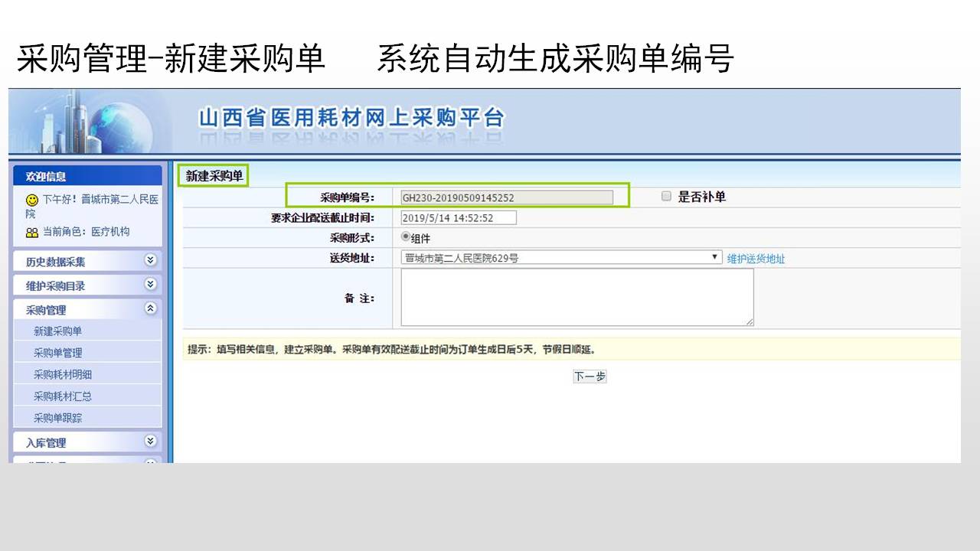This screenshot has width=980, height=551.
Task: Click the 下一步 button
Action: [590, 377]
